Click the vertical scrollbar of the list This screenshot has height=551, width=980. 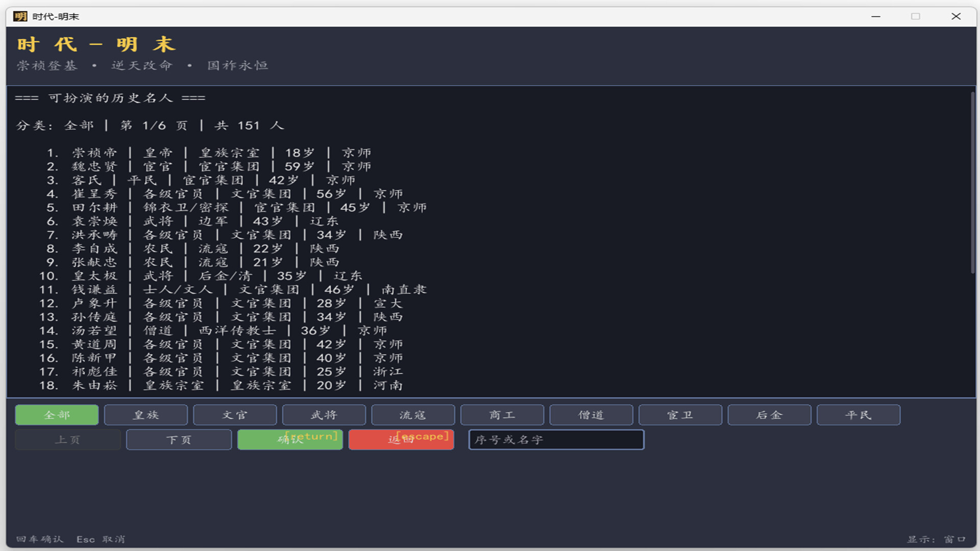(973, 184)
